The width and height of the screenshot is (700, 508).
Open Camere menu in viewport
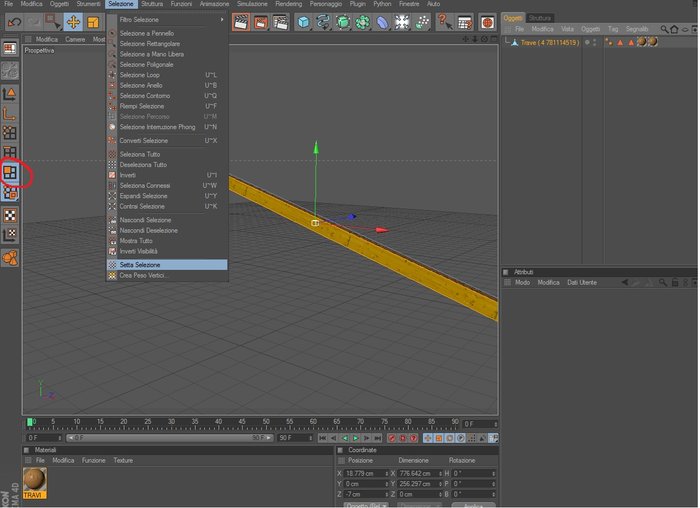click(x=75, y=39)
